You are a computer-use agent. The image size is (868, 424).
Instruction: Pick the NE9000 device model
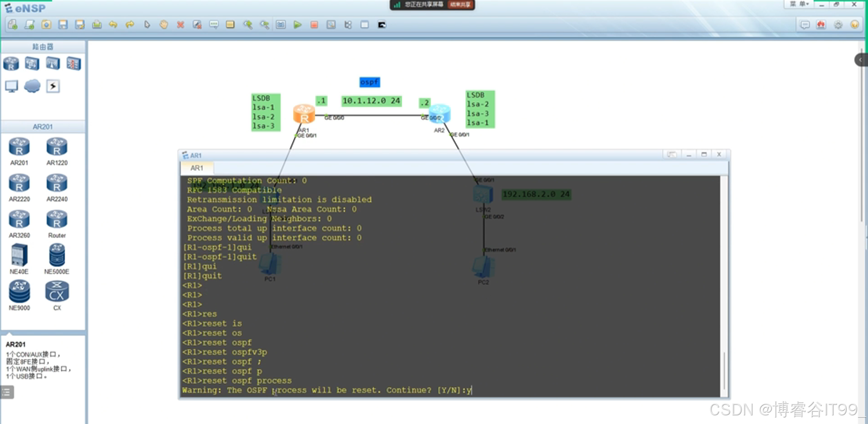(19, 295)
